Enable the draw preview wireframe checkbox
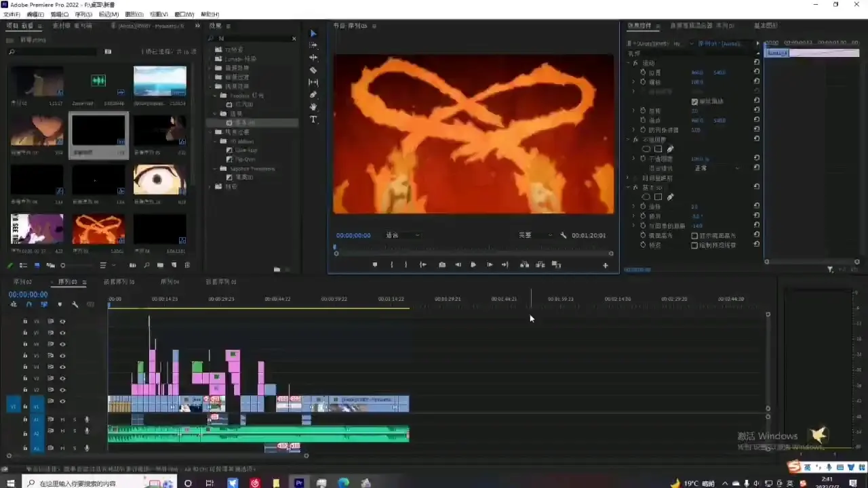This screenshot has width=868, height=488. (694, 245)
